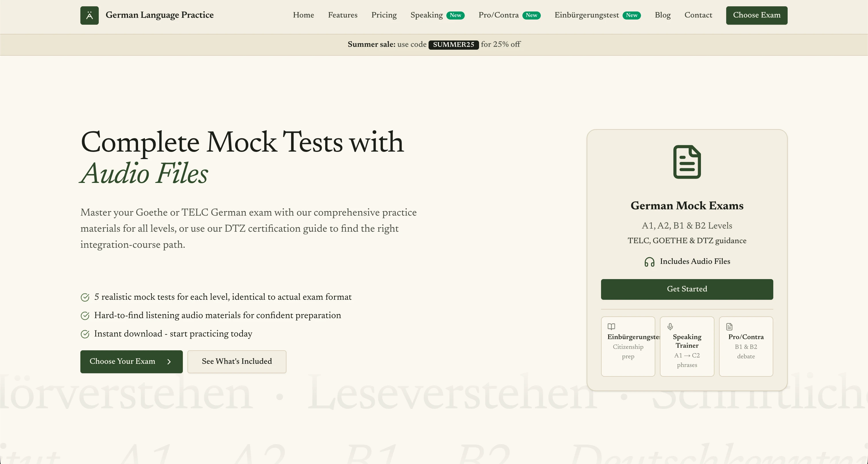Click the document icon on Pro/Contra card

coord(729,326)
